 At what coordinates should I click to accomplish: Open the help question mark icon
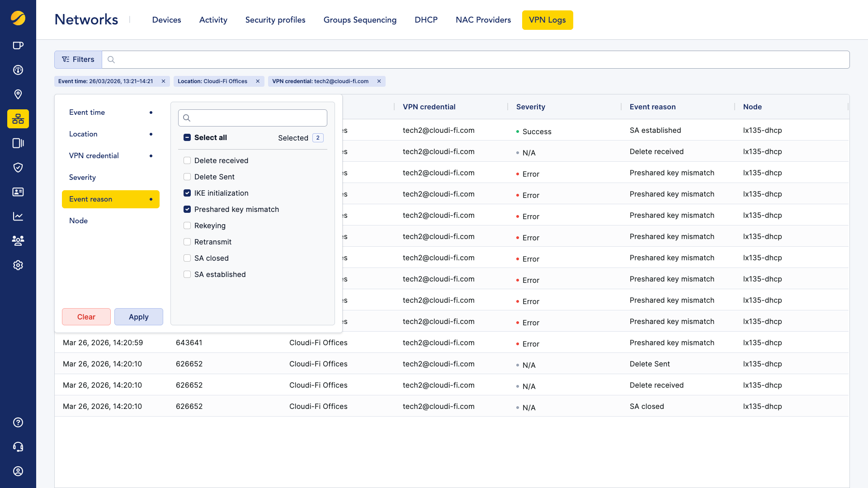tap(18, 422)
